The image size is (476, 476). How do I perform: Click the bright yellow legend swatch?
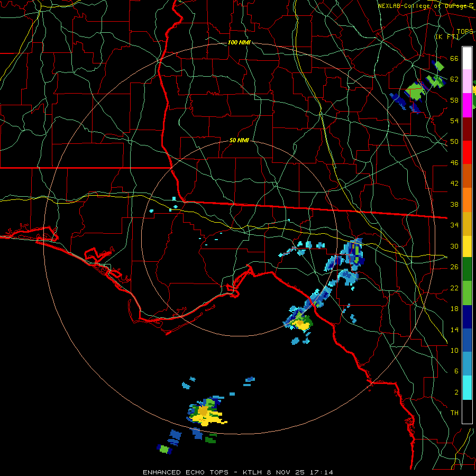(467, 246)
